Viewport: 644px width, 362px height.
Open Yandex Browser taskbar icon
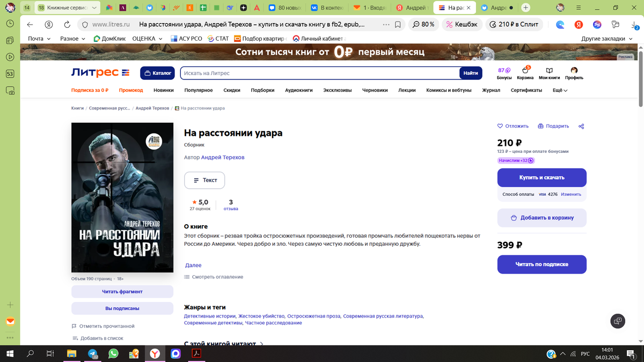[x=154, y=354]
